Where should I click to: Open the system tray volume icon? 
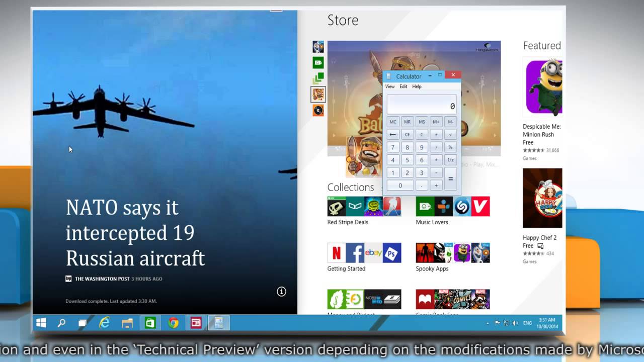point(515,323)
